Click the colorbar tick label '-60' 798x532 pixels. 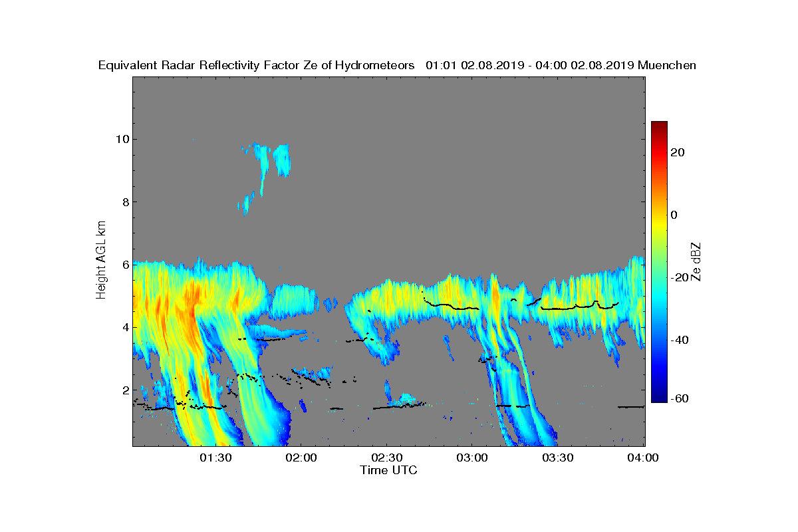click(680, 399)
